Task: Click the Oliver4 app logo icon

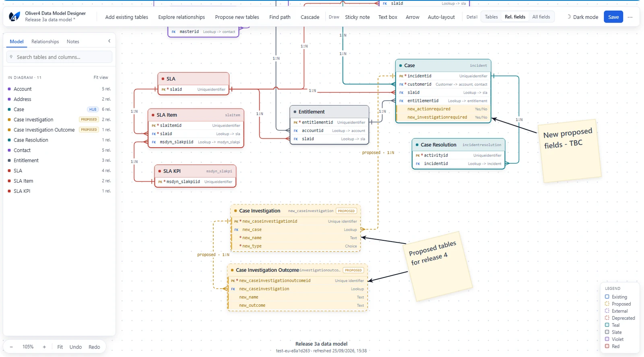Action: (x=14, y=17)
